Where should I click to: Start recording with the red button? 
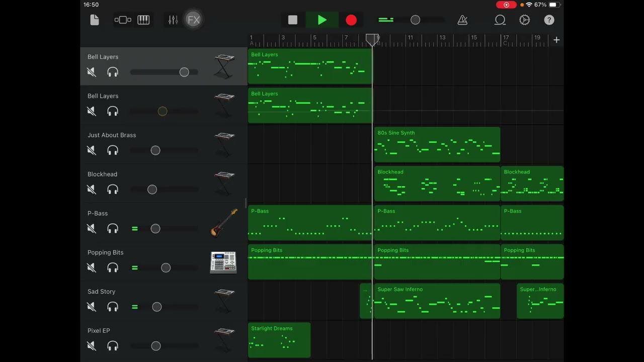[351, 20]
